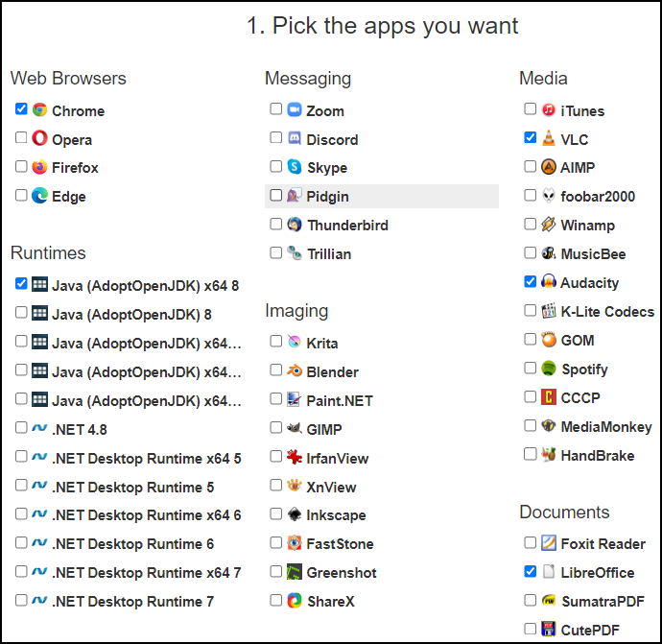Image resolution: width=662 pixels, height=644 pixels.
Task: Click the .NET Desktop Runtime 5 label
Action: pyautogui.click(x=133, y=488)
